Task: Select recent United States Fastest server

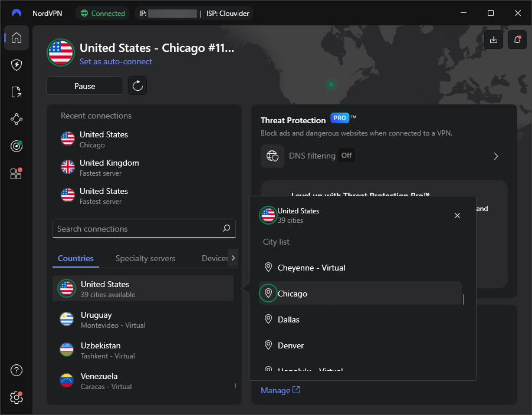Action: [144, 196]
